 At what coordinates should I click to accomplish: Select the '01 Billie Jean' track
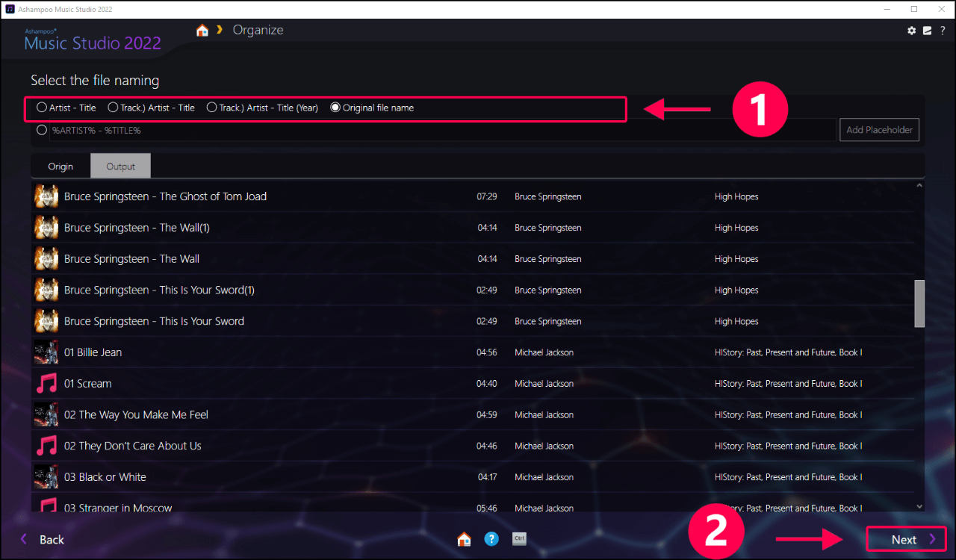click(472, 352)
